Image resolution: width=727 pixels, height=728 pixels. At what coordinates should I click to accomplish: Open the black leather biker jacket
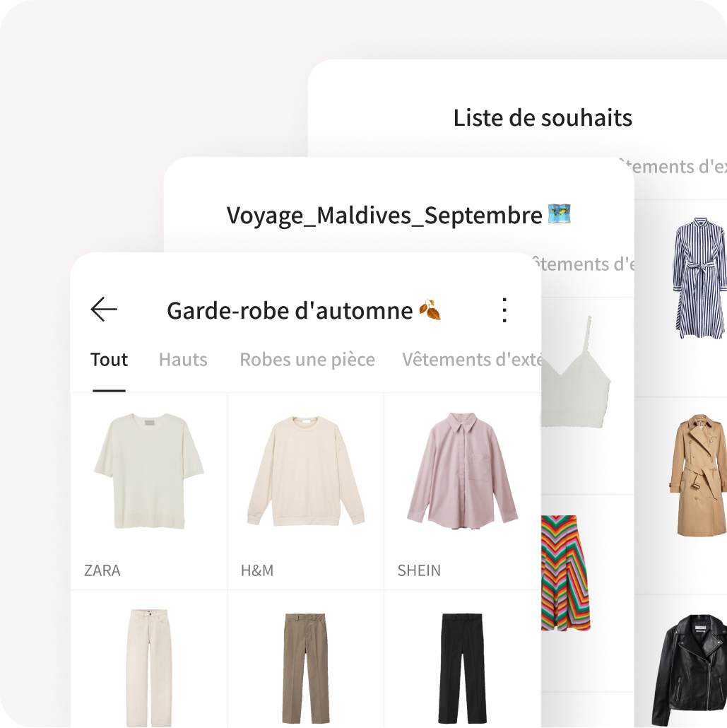click(x=690, y=669)
